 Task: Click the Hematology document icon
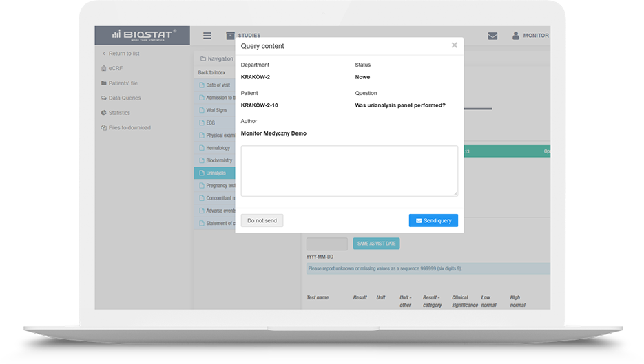[202, 148]
